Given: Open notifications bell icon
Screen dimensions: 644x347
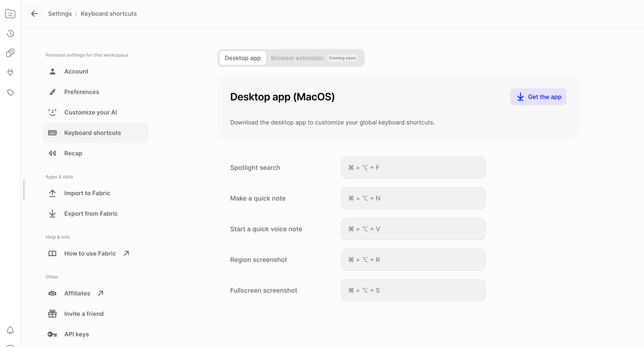Looking at the screenshot, I should coord(10,330).
